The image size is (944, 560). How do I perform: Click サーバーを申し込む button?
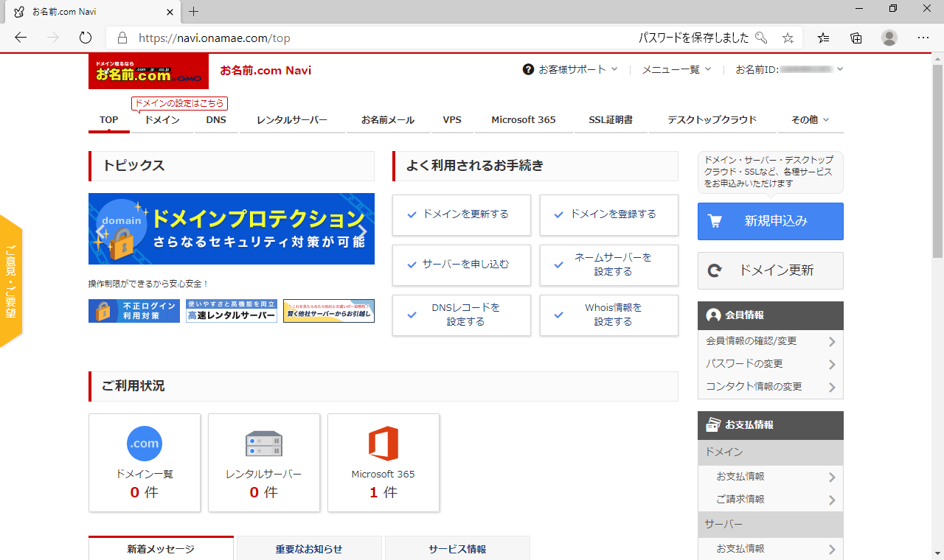tap(462, 265)
